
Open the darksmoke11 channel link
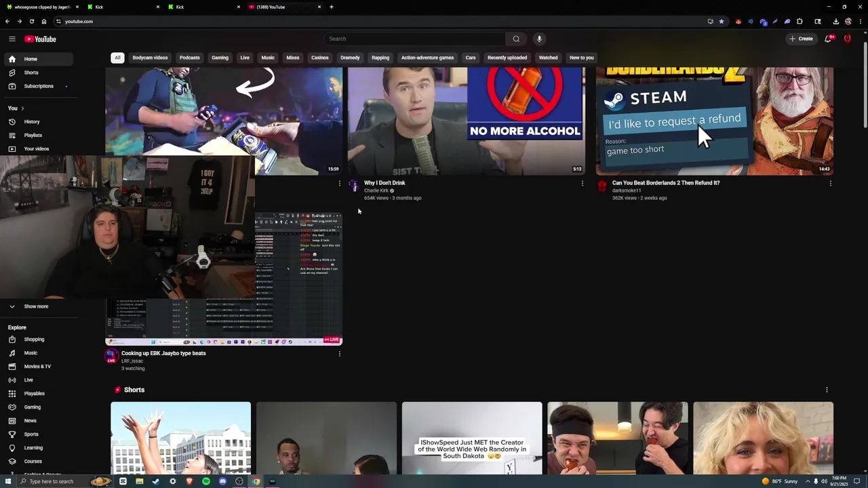coord(627,190)
